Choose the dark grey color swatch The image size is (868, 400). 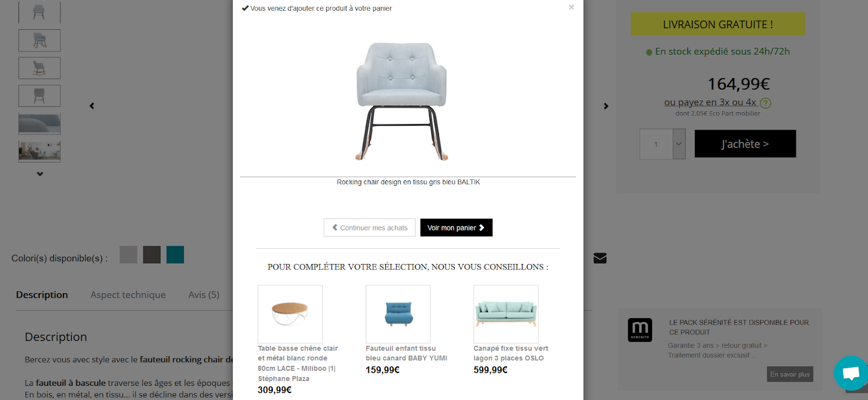152,255
